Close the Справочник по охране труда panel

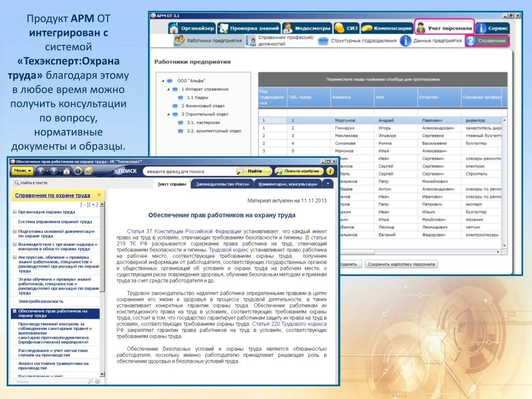[99, 195]
